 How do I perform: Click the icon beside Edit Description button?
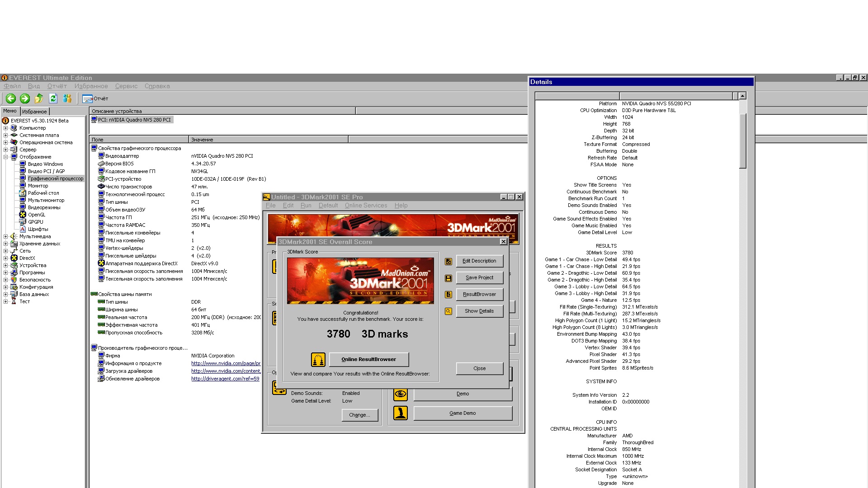pos(448,262)
